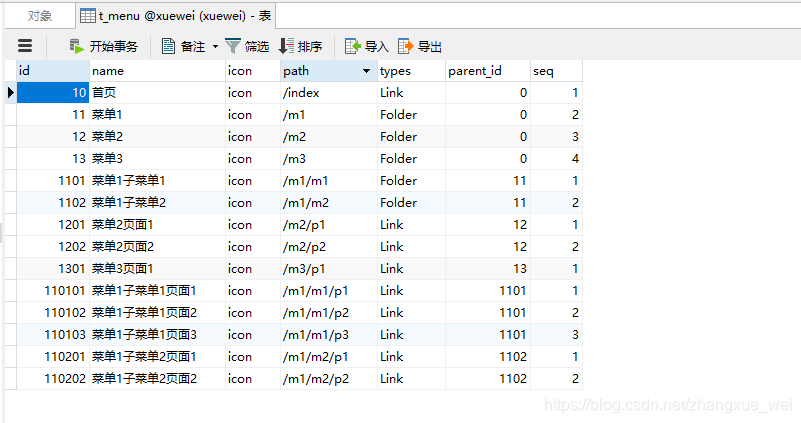Click the 开始事务 begin transaction button
Screen dimensions: 801x423
[104, 46]
